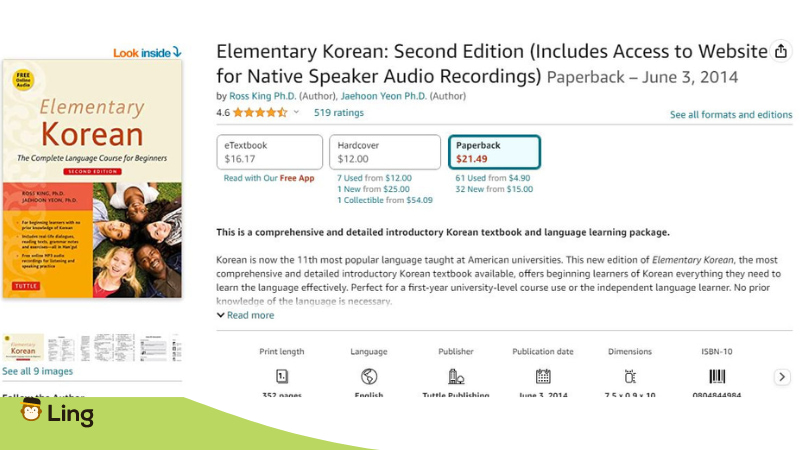Click See all formats and editions
The image size is (800, 450).
pyautogui.click(x=731, y=115)
